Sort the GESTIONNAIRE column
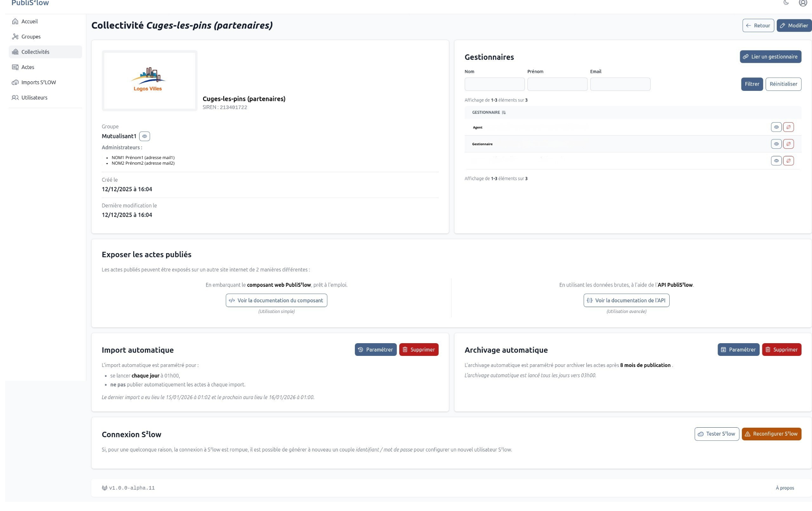Screen dimensions: 812x511 [504, 113]
